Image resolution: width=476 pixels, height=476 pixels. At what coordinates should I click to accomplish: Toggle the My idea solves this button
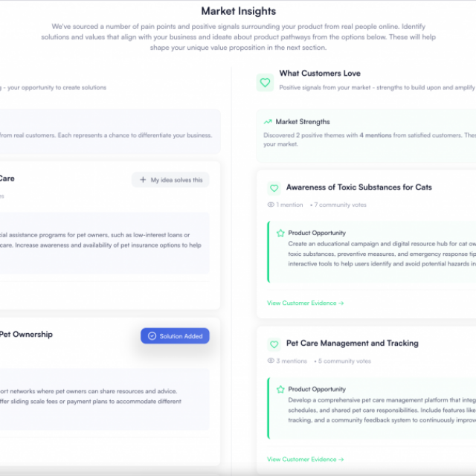point(170,180)
